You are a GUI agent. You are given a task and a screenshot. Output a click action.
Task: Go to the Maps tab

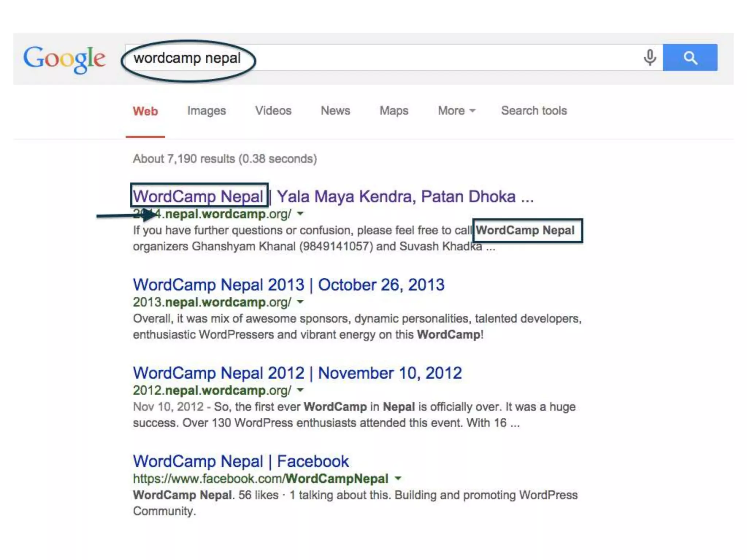pyautogui.click(x=394, y=110)
